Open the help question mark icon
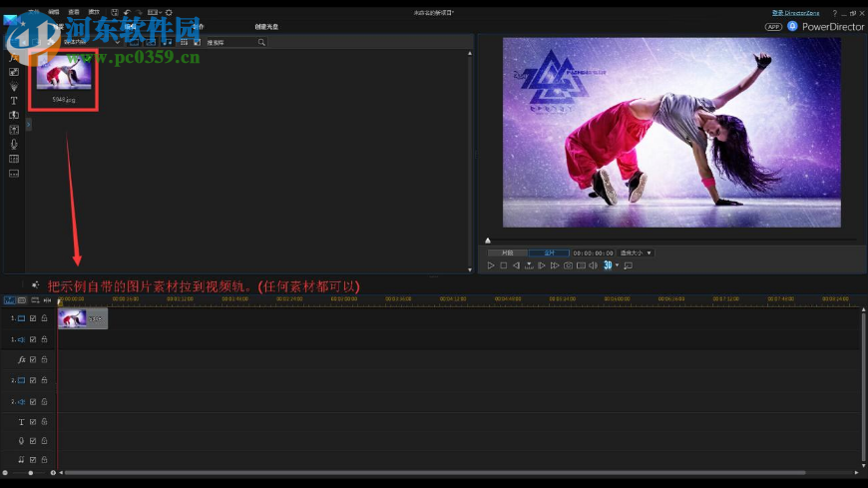Image resolution: width=868 pixels, height=488 pixels. point(835,13)
